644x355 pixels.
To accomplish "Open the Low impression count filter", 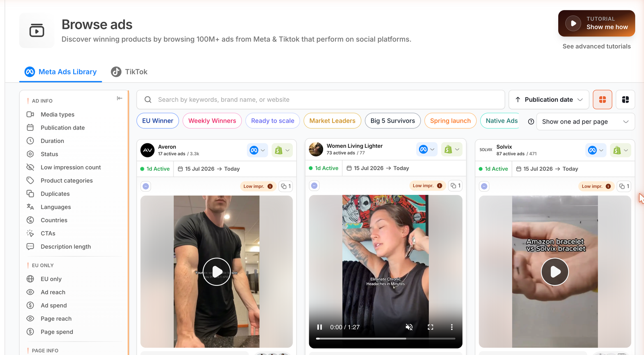I will tap(71, 167).
